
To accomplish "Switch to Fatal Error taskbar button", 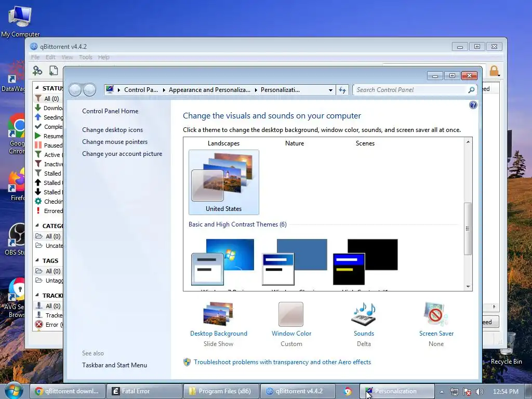I will pos(144,391).
